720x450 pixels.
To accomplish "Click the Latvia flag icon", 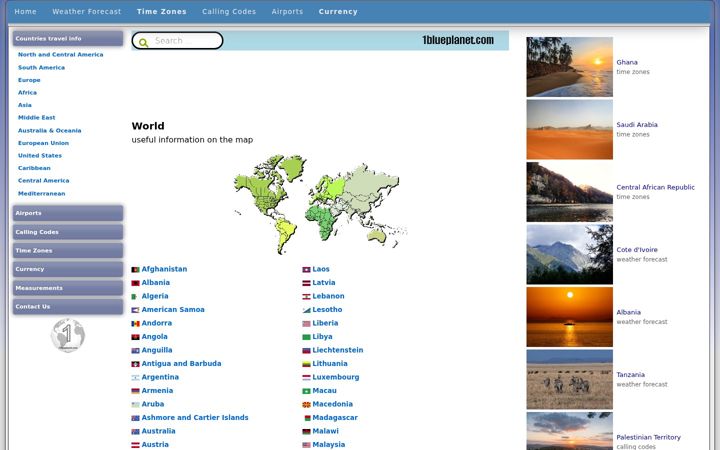I will pyautogui.click(x=306, y=283).
